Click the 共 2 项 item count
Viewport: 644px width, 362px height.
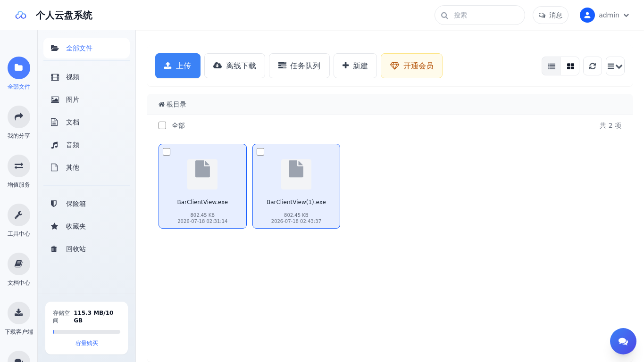[611, 125]
